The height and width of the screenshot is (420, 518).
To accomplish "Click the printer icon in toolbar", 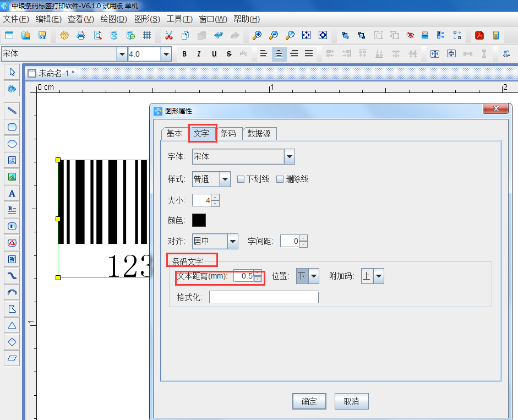I will coord(81,36).
